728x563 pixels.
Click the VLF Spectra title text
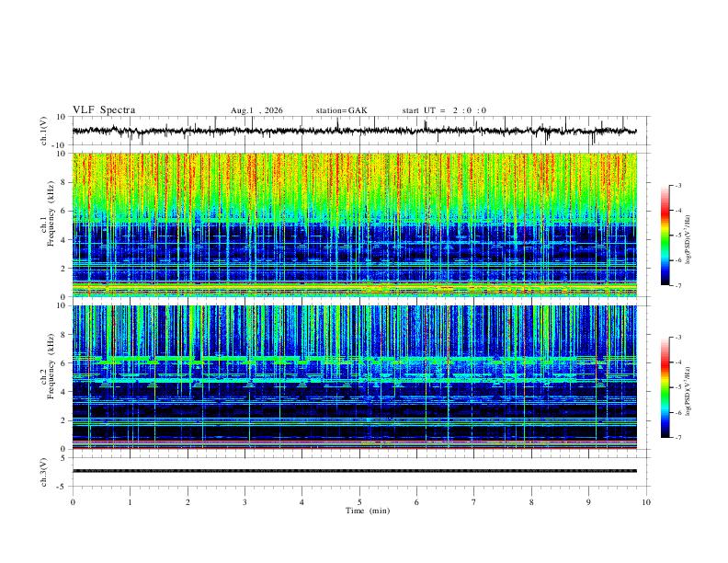(x=104, y=110)
